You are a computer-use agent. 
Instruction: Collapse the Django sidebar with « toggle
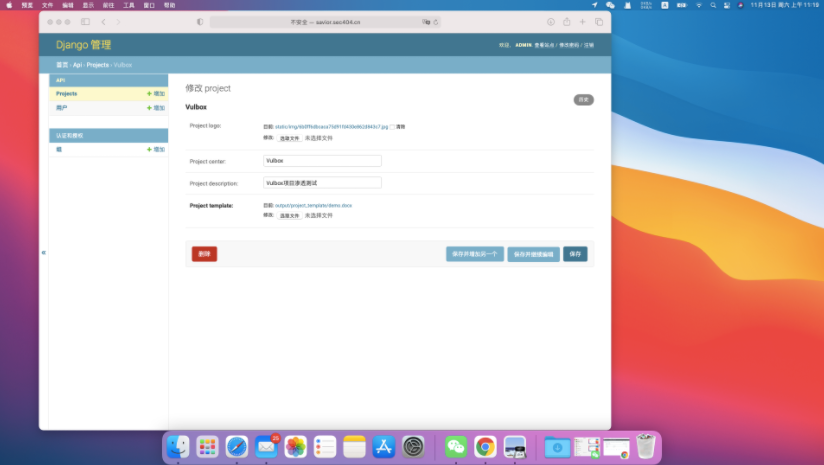click(44, 252)
